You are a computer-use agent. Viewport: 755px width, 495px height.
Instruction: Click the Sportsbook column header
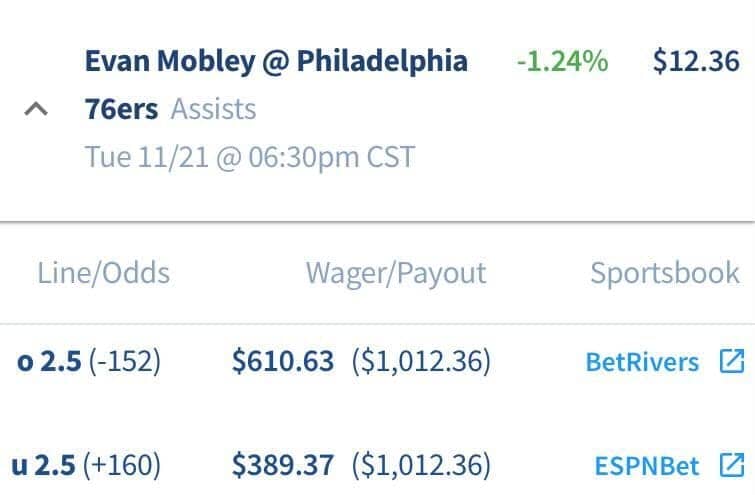click(665, 274)
